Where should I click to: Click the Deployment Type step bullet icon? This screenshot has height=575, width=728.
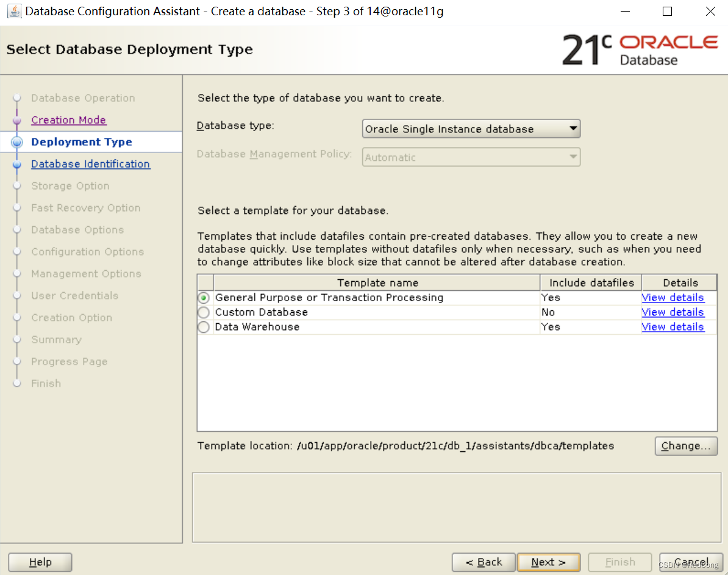pos(17,142)
